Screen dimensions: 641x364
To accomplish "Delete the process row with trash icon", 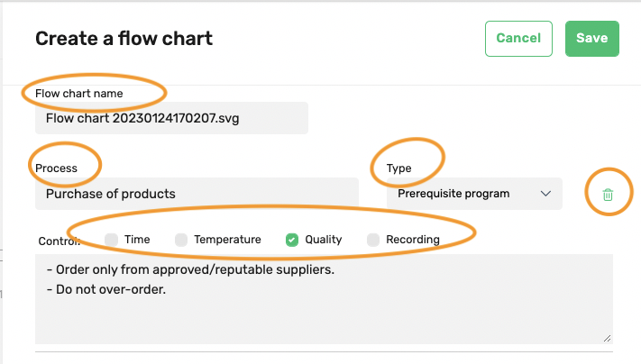I will (x=608, y=195).
